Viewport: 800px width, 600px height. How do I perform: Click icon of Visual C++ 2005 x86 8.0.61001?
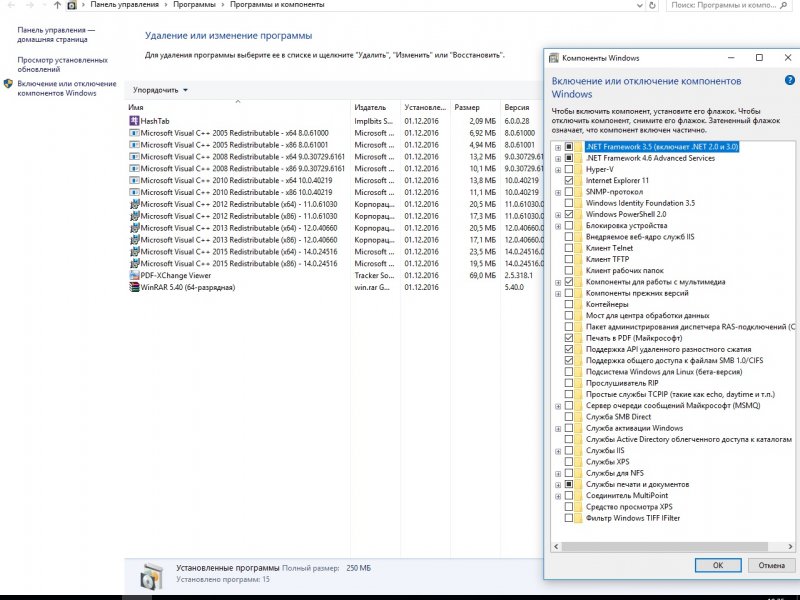[134, 145]
